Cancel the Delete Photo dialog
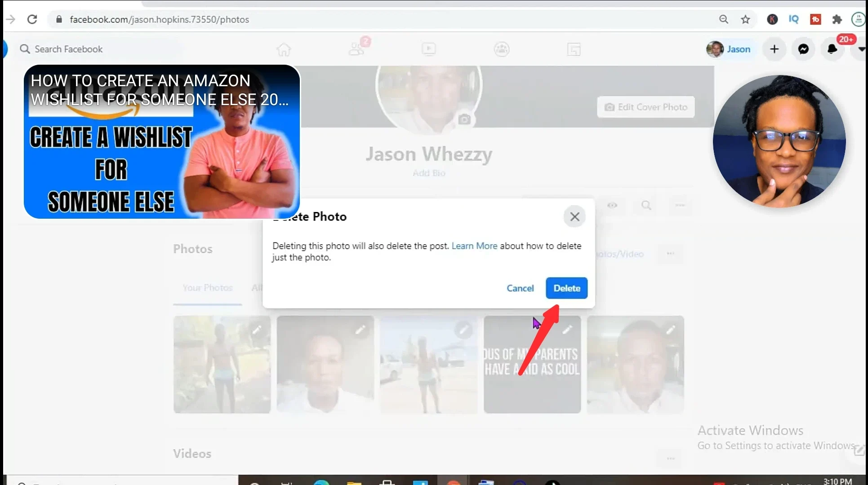Image resolution: width=868 pixels, height=485 pixels. 520,288
